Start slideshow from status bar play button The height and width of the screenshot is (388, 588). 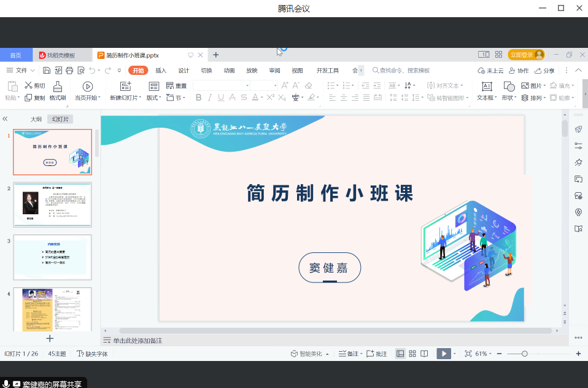click(x=443, y=354)
